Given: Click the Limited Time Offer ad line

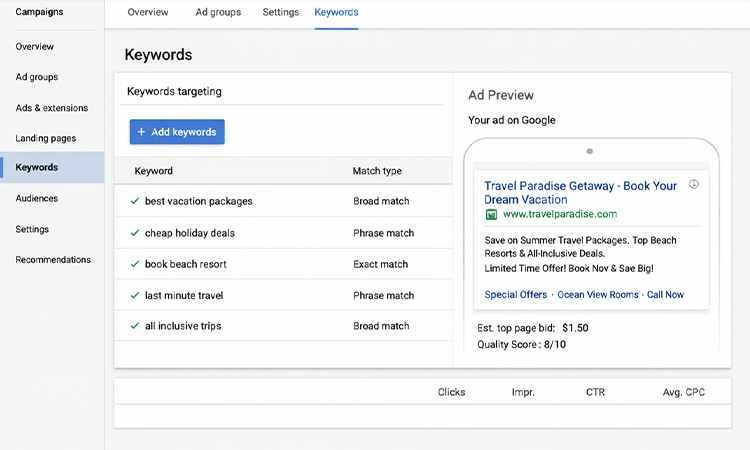Looking at the screenshot, I should [569, 268].
